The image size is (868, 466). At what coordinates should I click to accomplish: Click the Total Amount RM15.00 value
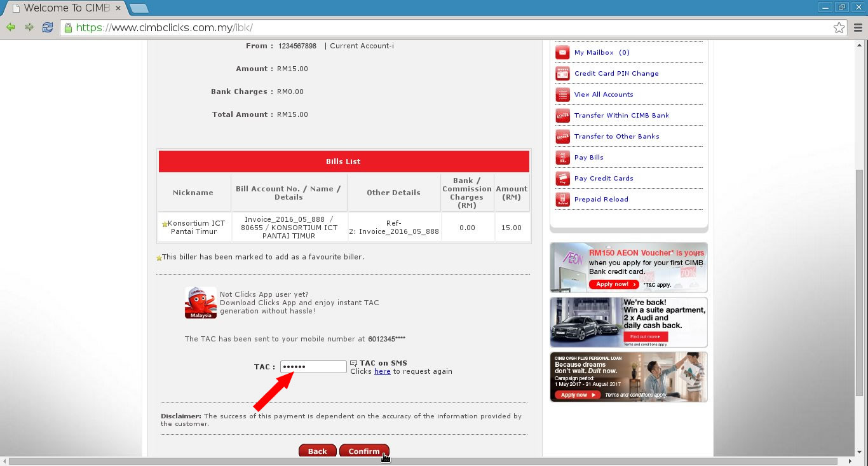tap(292, 115)
